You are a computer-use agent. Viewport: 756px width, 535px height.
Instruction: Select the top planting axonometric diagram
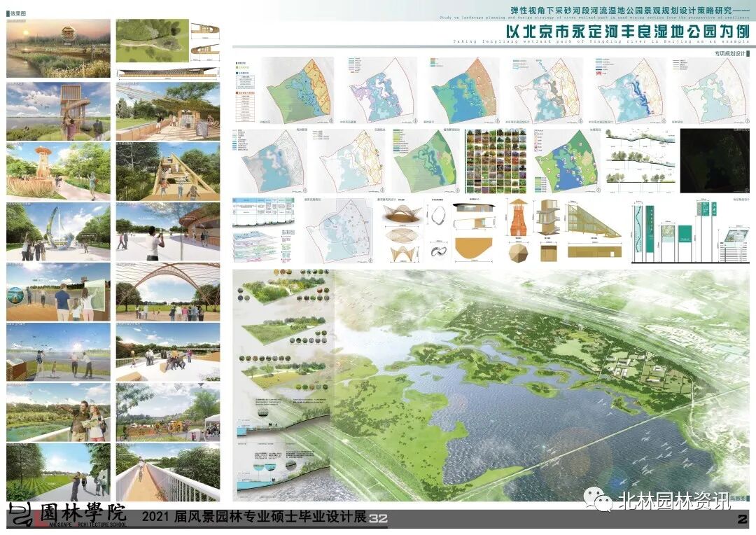[283, 288]
